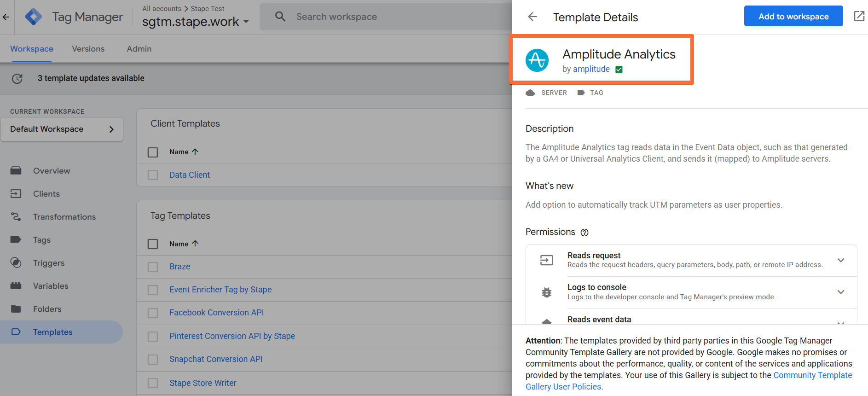Open Facebook Conversion API template

pos(217,313)
